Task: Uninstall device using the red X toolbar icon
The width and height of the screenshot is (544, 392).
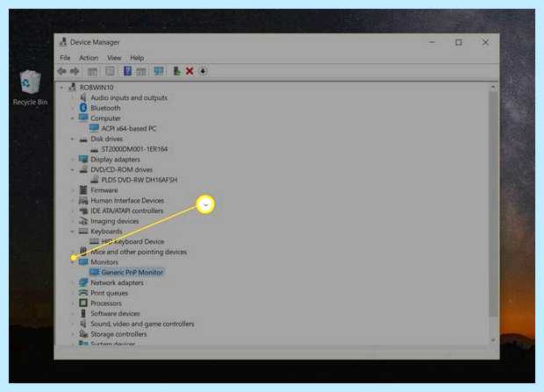Action: coord(190,71)
